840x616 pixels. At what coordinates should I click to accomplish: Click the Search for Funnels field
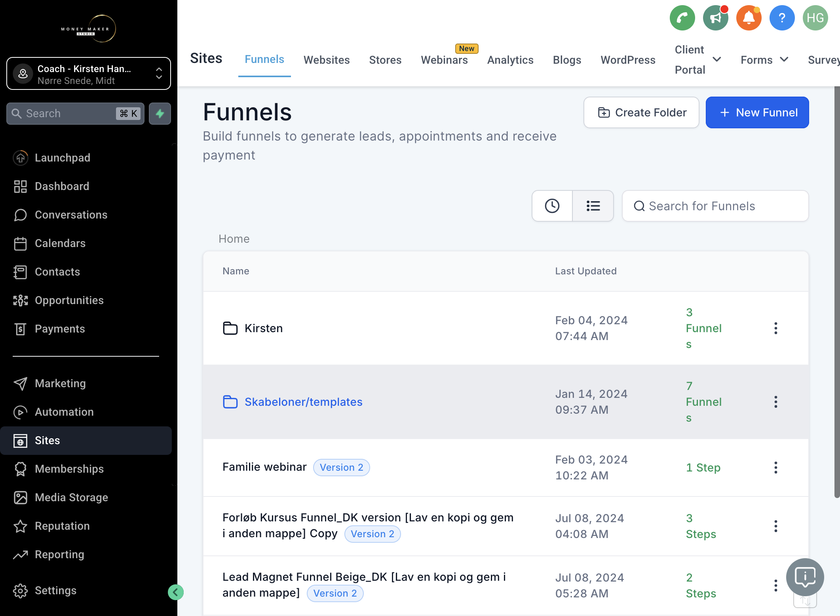click(x=715, y=206)
